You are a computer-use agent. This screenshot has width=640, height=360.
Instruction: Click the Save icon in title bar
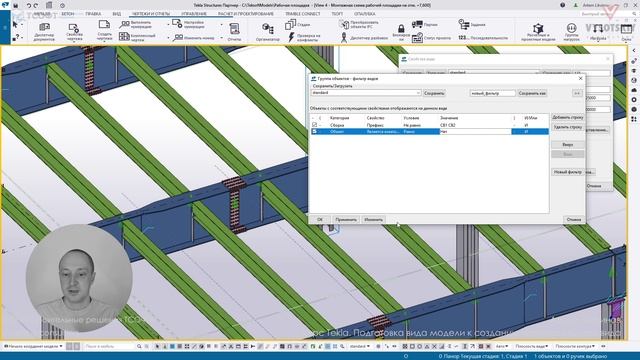pos(16,5)
